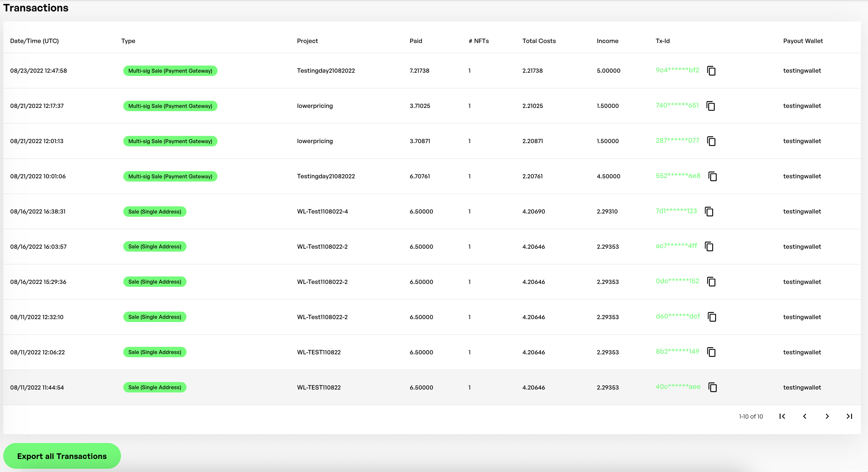Copy transaction ID ac7******4ff

[709, 247]
